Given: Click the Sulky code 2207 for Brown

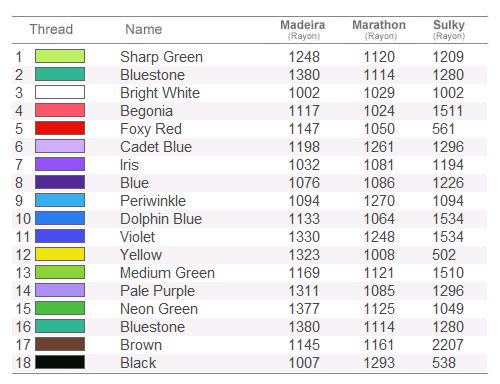Looking at the screenshot, I should tap(448, 345).
